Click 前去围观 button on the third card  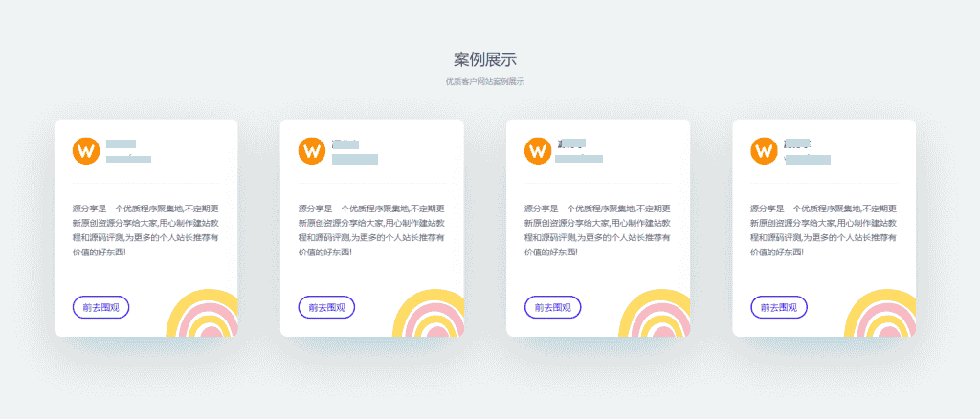coord(553,307)
